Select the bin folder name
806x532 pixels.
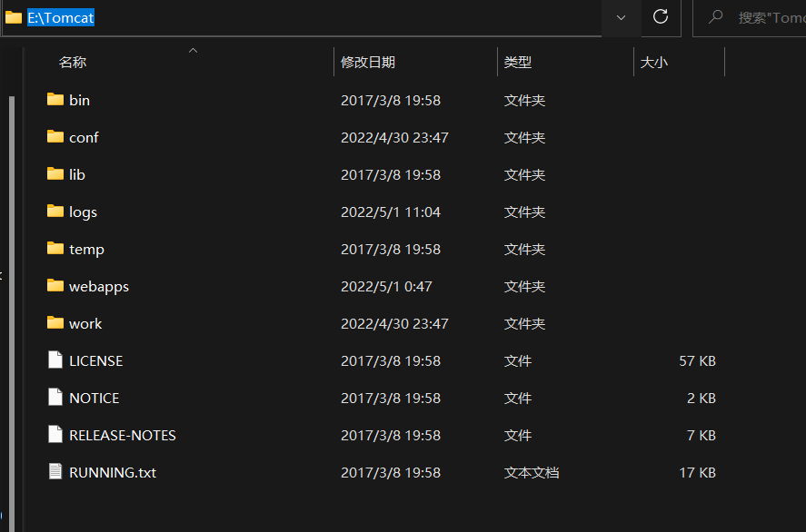[x=80, y=100]
